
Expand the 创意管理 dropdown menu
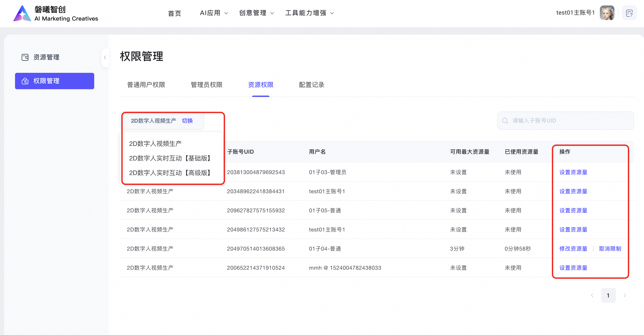pos(256,13)
